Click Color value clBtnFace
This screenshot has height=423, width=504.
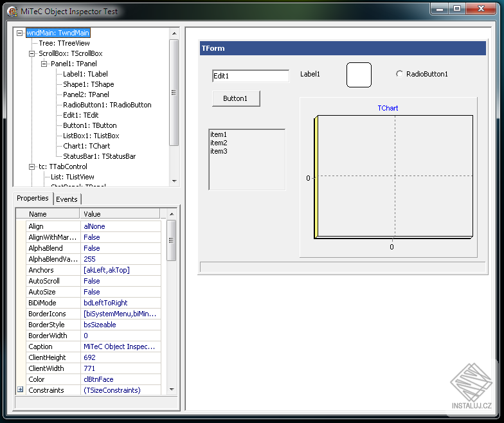121,379
